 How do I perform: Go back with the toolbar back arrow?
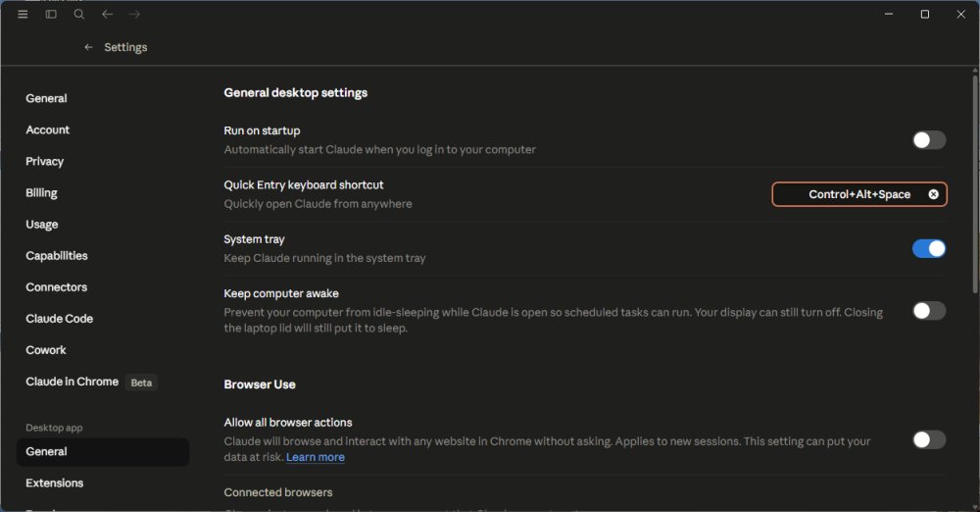click(107, 14)
